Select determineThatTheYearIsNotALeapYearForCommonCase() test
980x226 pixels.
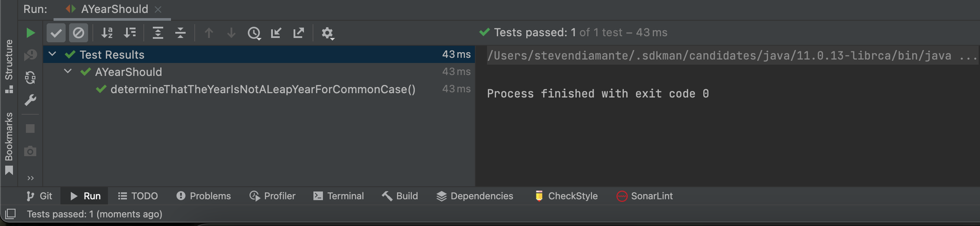coord(259,89)
